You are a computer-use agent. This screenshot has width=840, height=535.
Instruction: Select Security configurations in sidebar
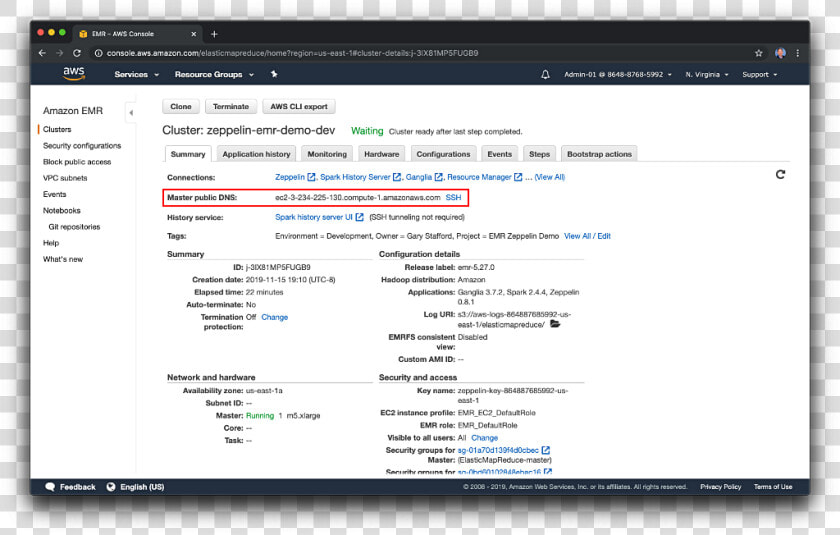[82, 145]
